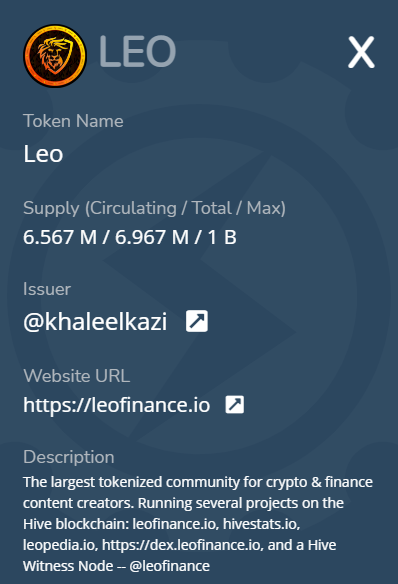This screenshot has width=398, height=584.
Task: Click the supply figures 6.567 M / 6.967 M / 1 B
Action: (x=130, y=237)
